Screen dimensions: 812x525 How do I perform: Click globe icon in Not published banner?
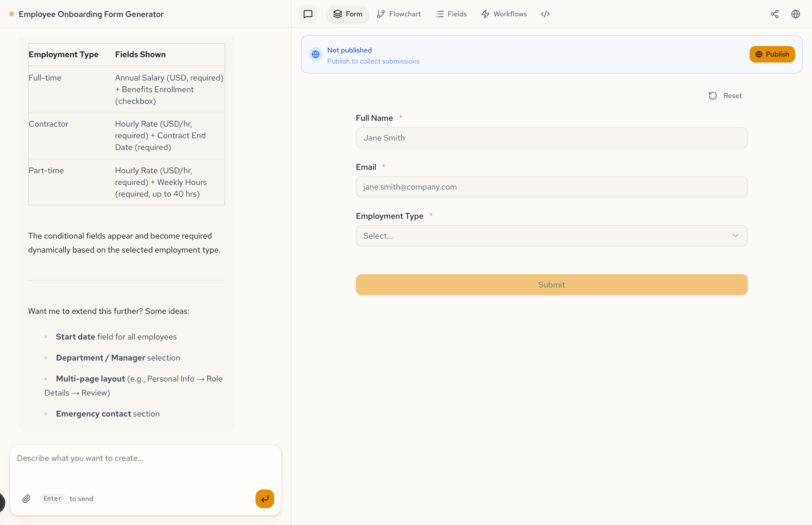(x=316, y=55)
